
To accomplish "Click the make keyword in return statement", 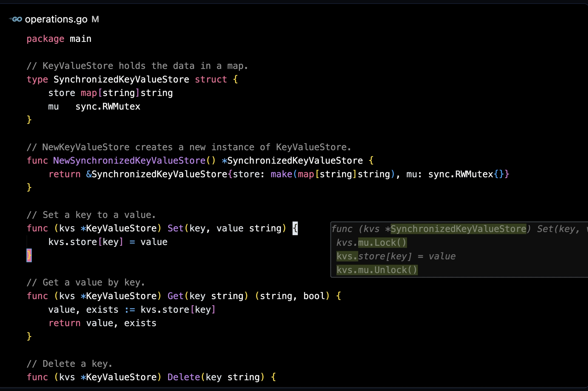I will pos(281,174).
